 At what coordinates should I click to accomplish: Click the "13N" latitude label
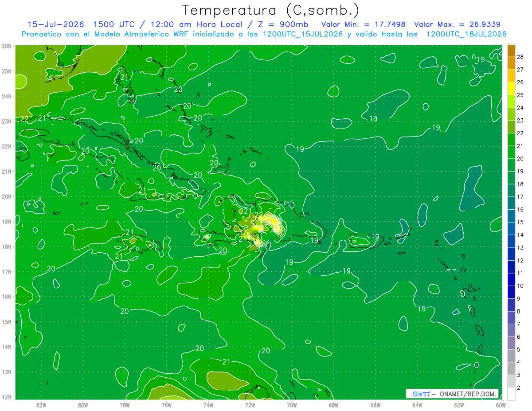point(7,372)
